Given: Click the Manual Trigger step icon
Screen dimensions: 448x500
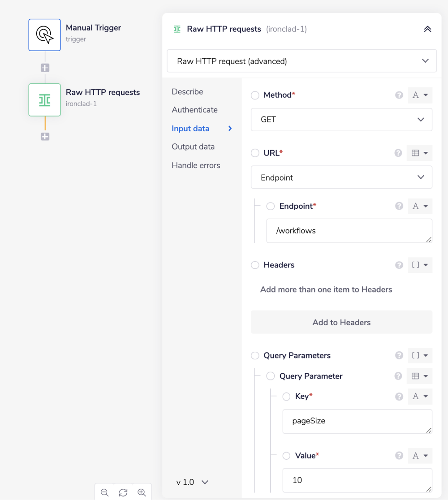Looking at the screenshot, I should (x=44, y=35).
